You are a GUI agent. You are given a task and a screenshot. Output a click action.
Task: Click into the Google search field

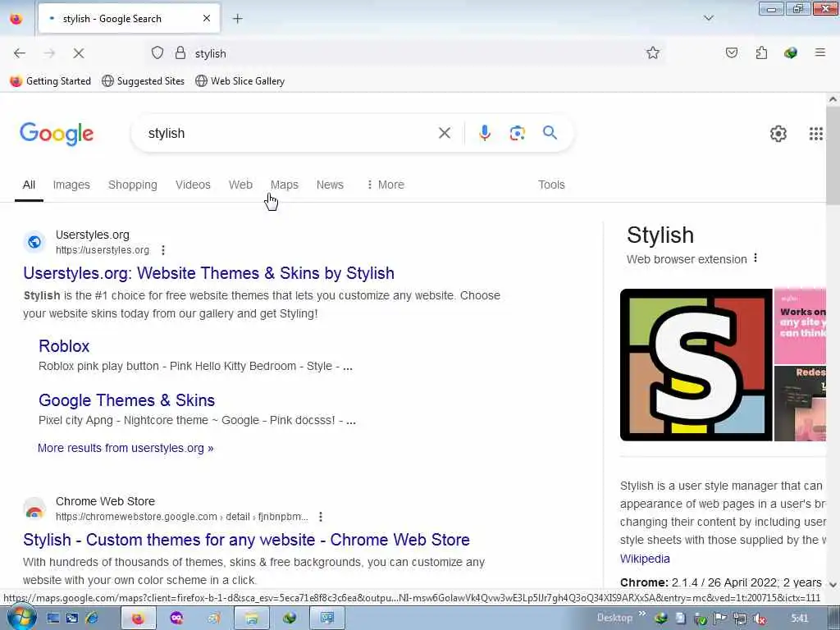(x=290, y=133)
